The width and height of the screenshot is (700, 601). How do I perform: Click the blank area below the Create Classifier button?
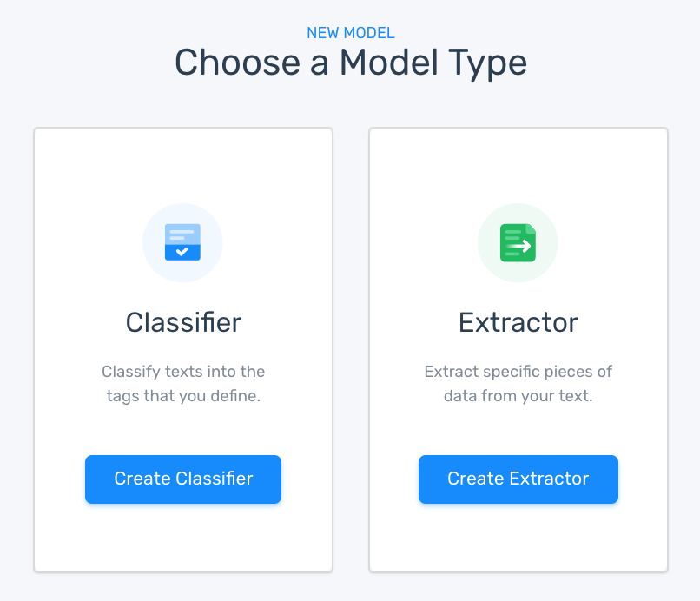(183, 538)
